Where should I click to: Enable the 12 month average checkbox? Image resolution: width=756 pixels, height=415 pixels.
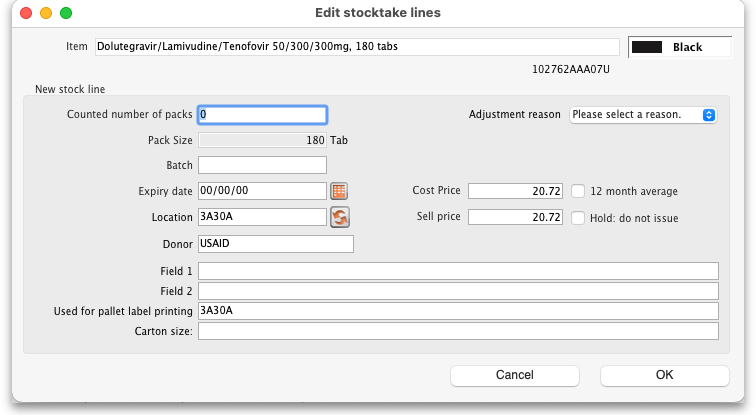point(578,191)
